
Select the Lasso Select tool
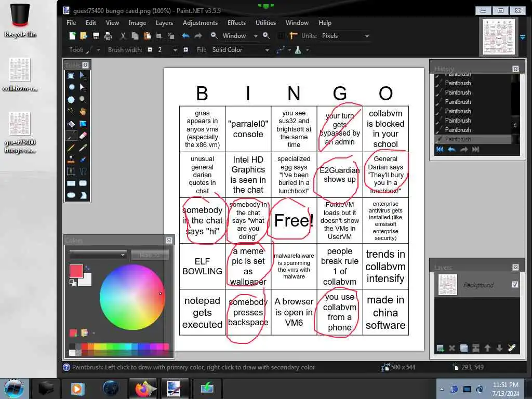click(x=71, y=87)
